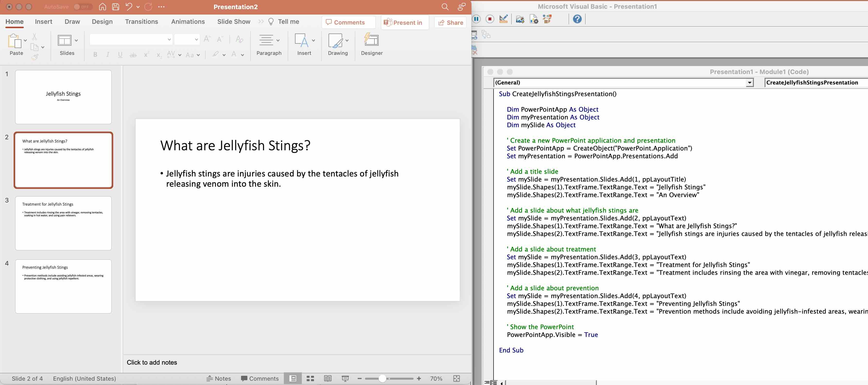
Task: Click the Share button
Action: coord(450,22)
